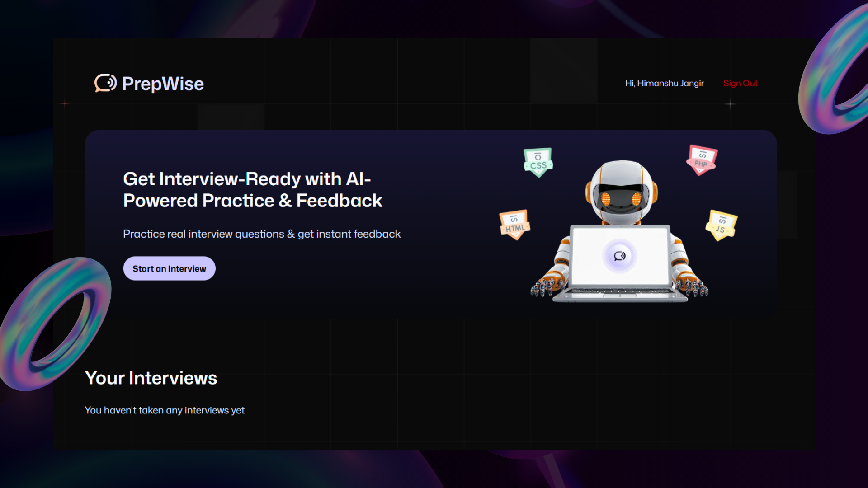Click the no interviews taken message

coord(165,410)
